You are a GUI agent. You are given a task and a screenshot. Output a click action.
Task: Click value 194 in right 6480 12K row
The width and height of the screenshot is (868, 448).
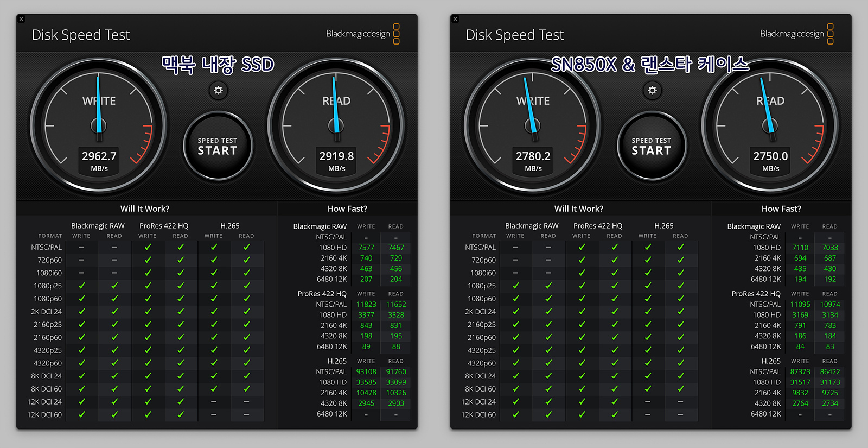(800, 280)
